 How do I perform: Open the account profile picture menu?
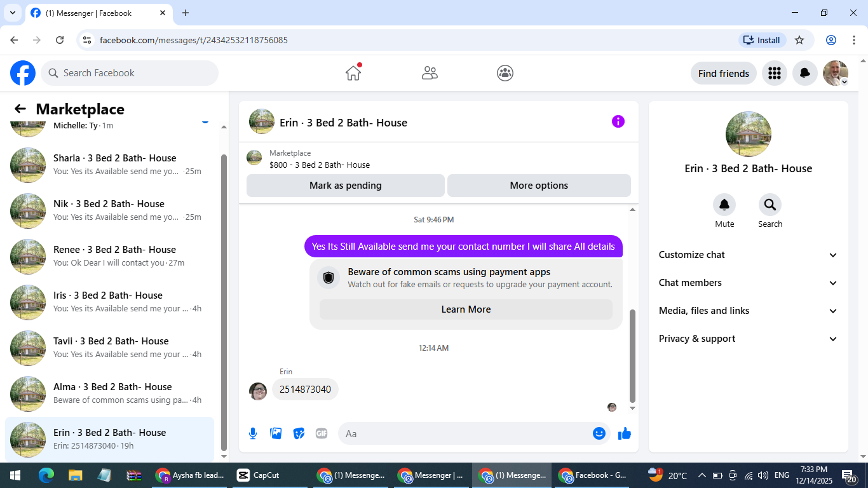[835, 73]
